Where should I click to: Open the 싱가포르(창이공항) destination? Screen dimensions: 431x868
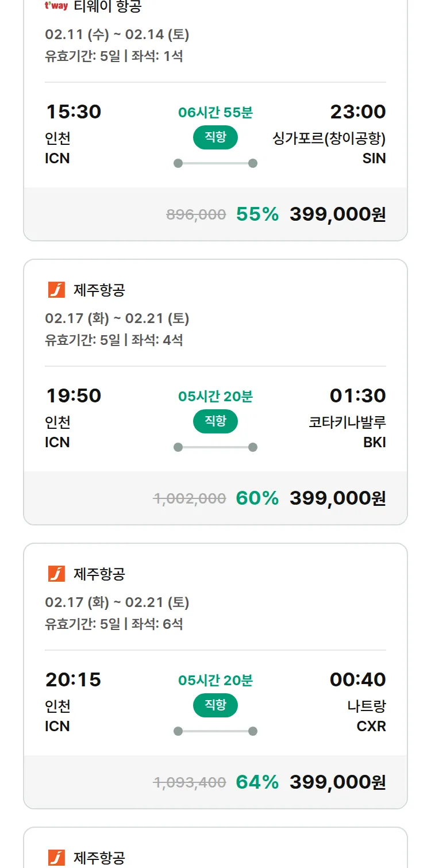pyautogui.click(x=329, y=139)
